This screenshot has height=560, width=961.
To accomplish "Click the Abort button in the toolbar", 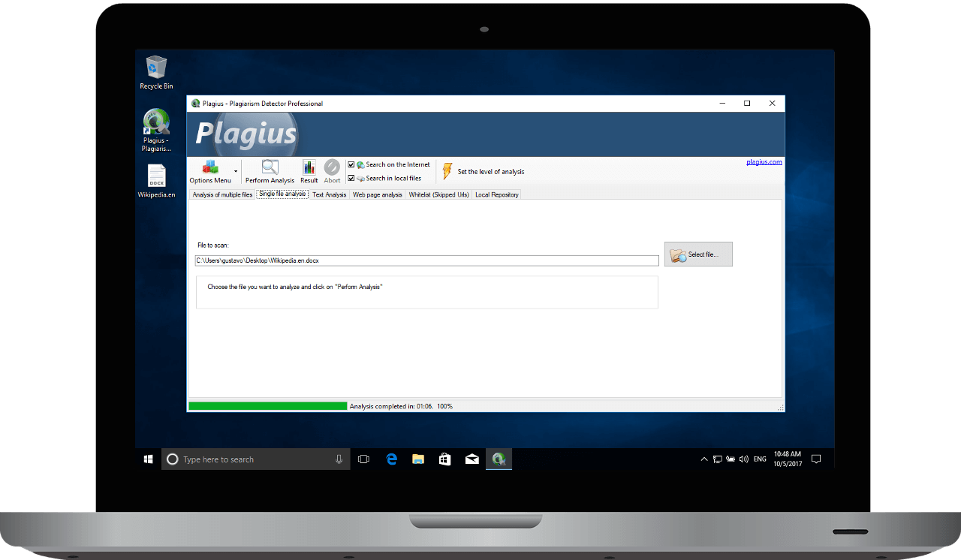I will point(332,171).
